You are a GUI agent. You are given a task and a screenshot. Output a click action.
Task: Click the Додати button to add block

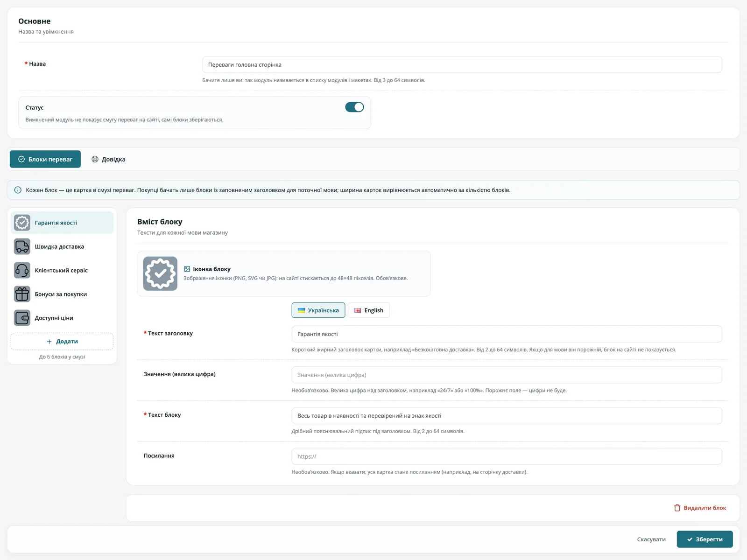click(x=62, y=342)
